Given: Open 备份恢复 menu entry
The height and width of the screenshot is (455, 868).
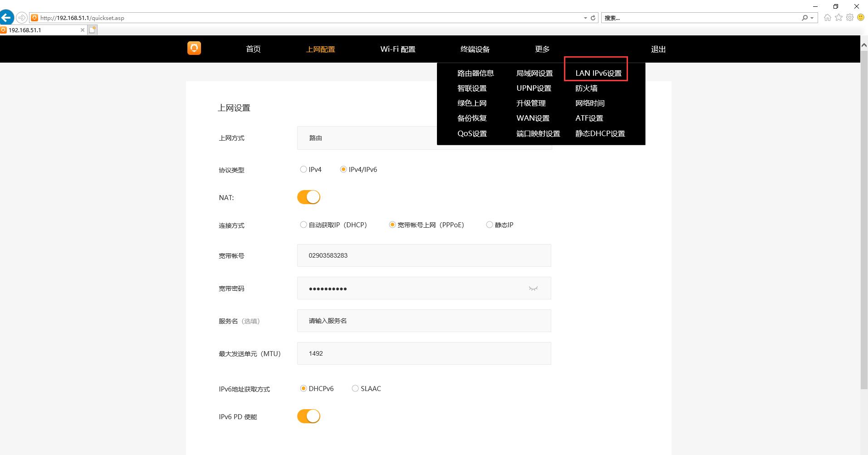Looking at the screenshot, I should 472,118.
